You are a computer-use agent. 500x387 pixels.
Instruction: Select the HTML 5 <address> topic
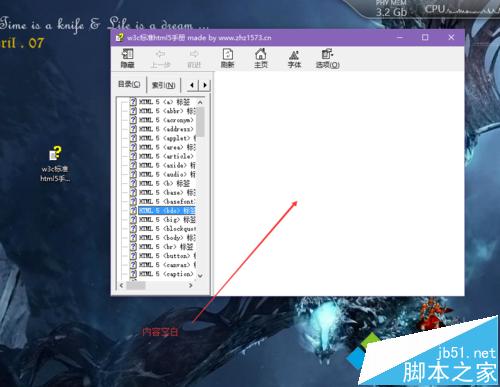pyautogui.click(x=166, y=129)
